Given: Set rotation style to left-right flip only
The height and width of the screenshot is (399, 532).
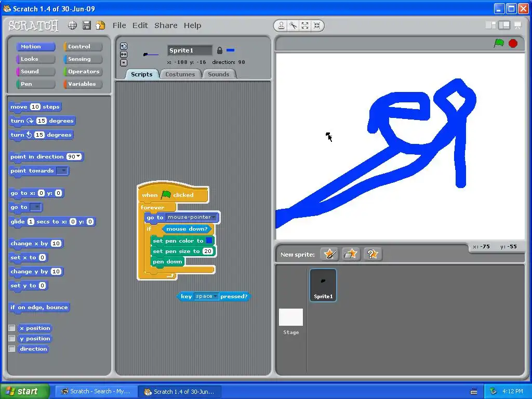Looking at the screenshot, I should click(124, 54).
